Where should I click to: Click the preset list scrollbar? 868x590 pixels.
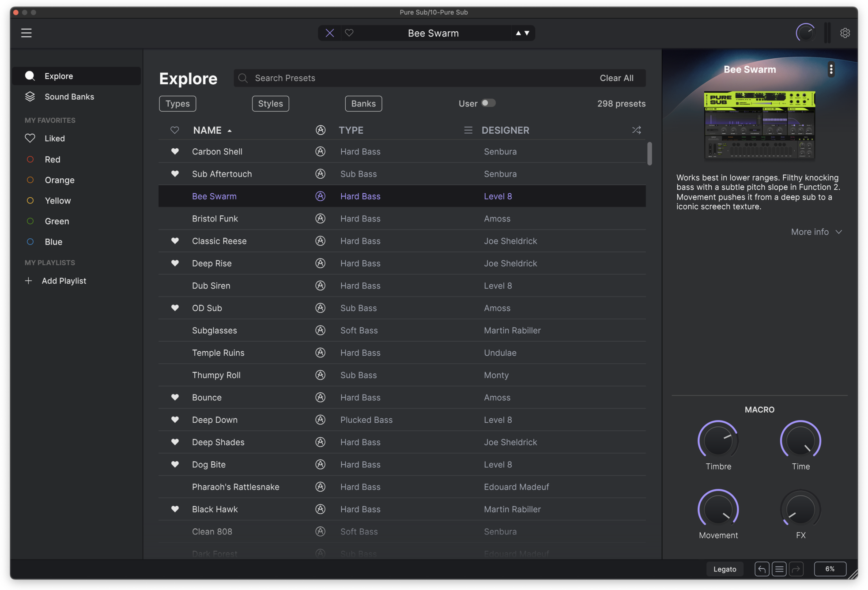click(649, 154)
